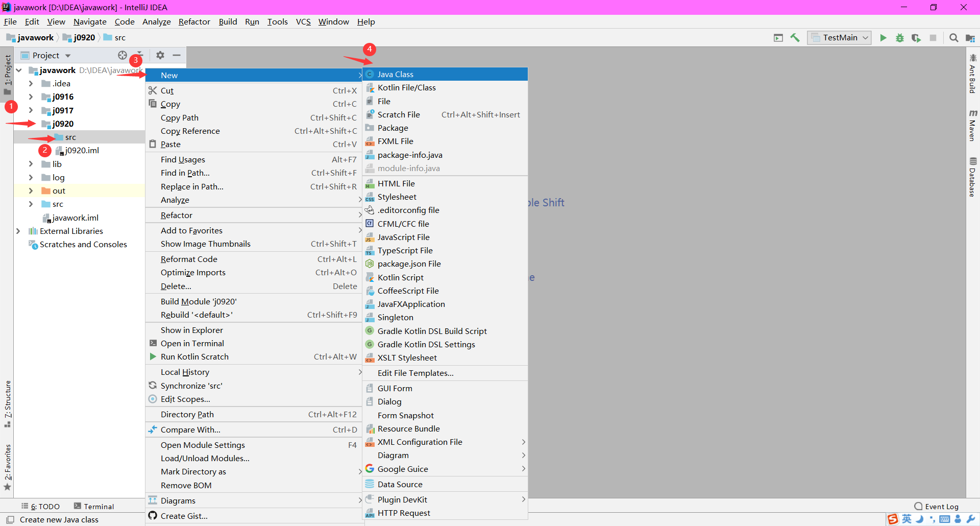Click the scissors Cut icon
This screenshot has height=526, width=980.
click(153, 90)
